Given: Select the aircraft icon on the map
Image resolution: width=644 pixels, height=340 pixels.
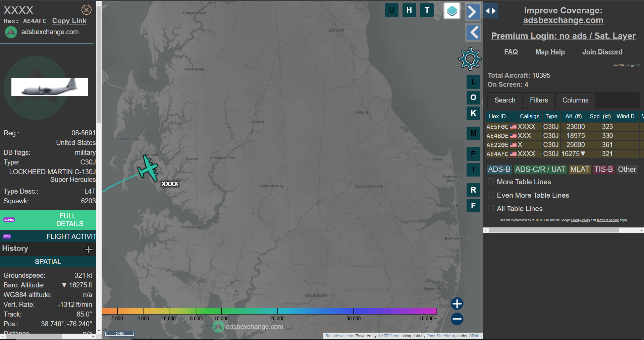Looking at the screenshot, I should tap(148, 167).
